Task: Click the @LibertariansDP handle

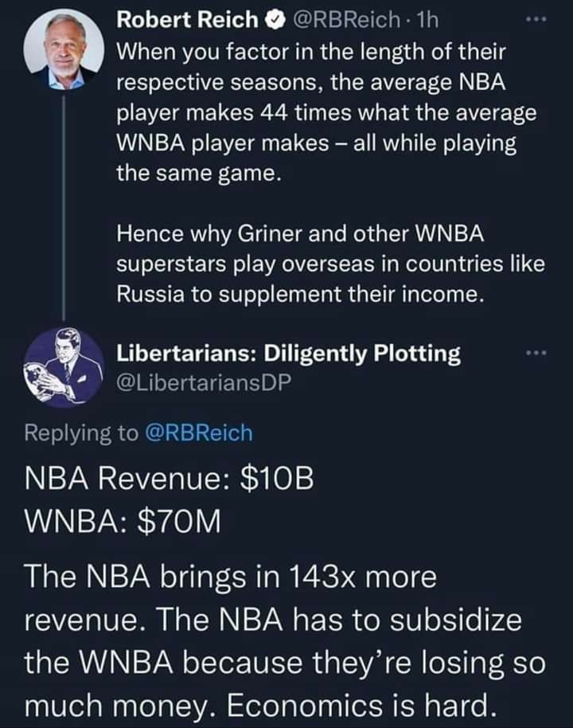Action: tap(205, 382)
